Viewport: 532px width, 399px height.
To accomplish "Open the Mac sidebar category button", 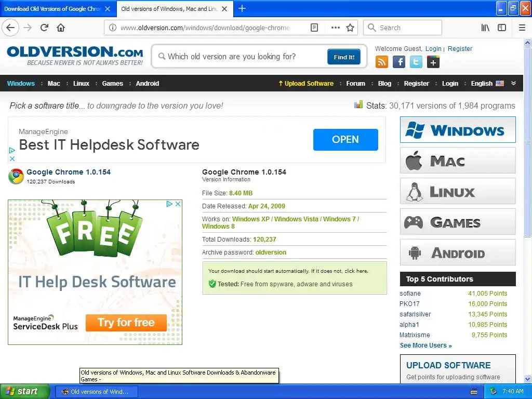I will (458, 161).
